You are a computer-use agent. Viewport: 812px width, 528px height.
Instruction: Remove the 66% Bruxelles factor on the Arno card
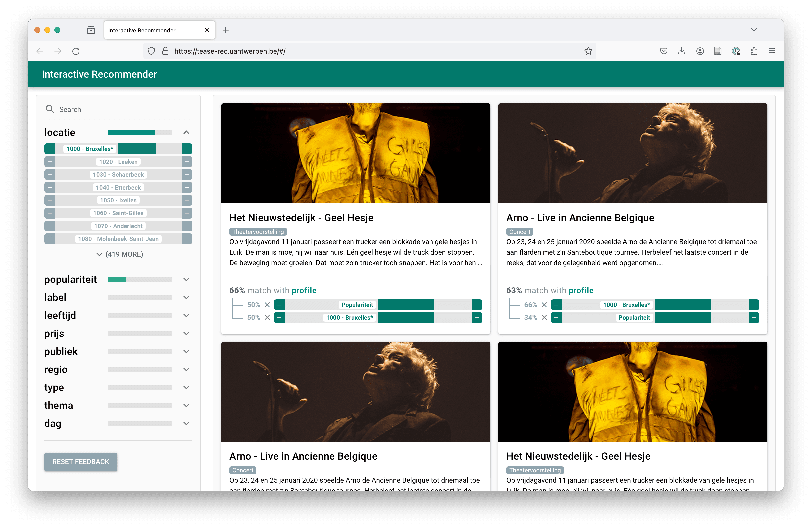pos(544,305)
